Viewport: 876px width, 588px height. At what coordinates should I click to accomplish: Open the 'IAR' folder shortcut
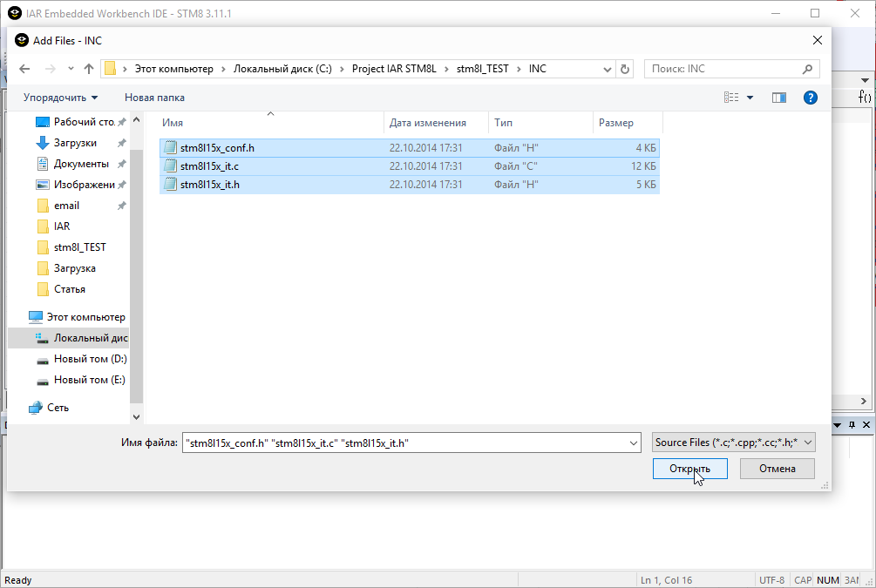(x=62, y=226)
